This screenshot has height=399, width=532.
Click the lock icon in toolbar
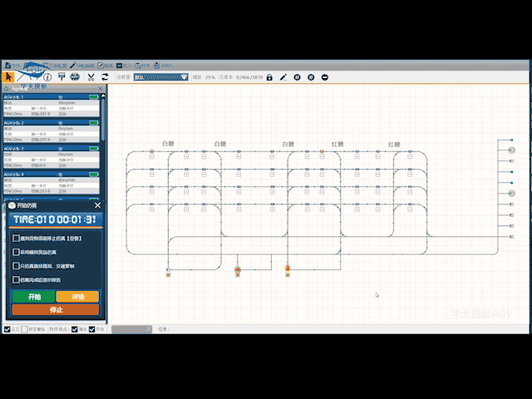270,77
